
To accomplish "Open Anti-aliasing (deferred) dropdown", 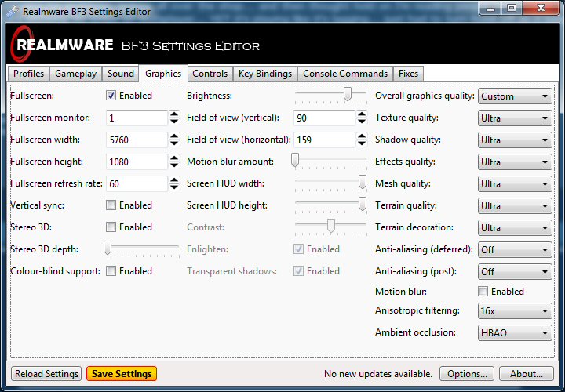I will tap(515, 250).
